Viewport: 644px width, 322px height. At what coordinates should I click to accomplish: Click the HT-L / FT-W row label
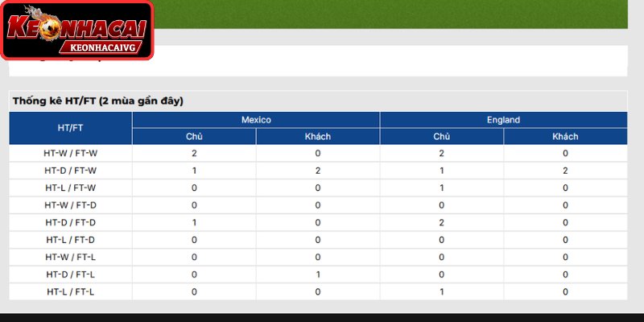pyautogui.click(x=70, y=188)
